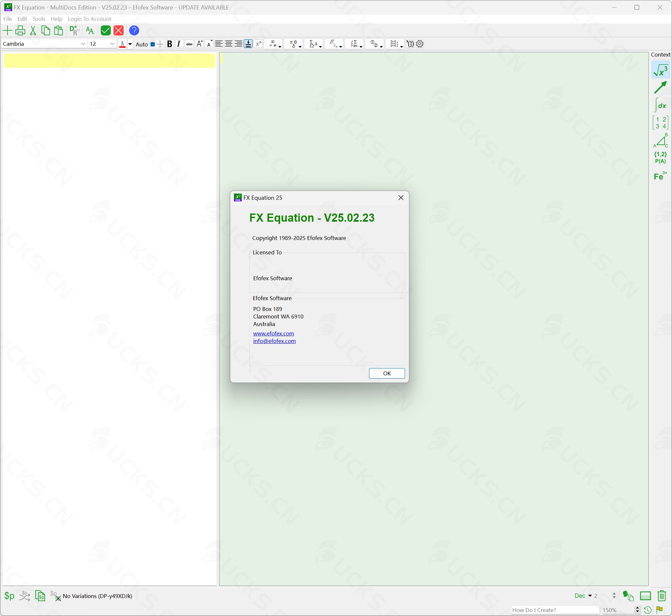Select the {1,2} P(A) probability context

660,158
